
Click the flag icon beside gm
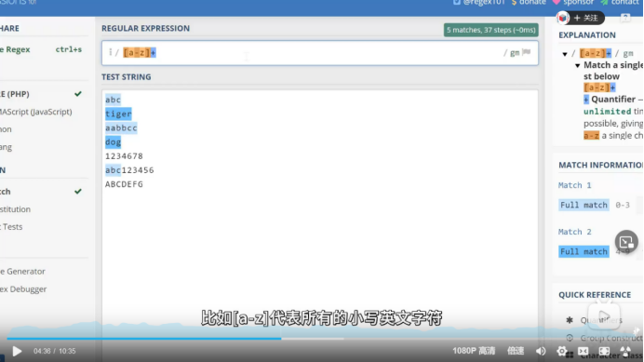pyautogui.click(x=527, y=52)
